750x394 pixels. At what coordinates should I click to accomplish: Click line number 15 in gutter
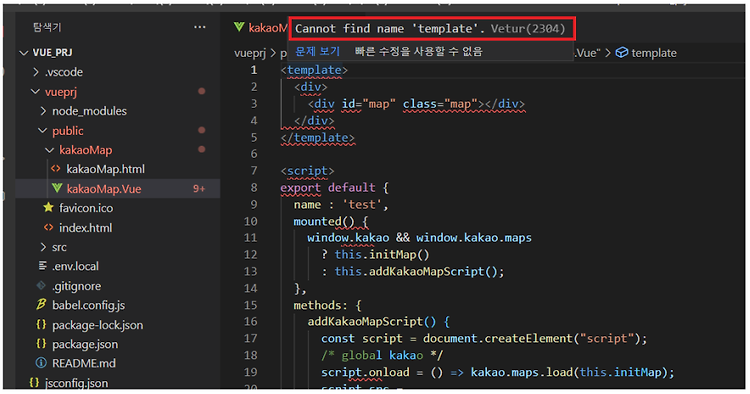tap(251, 305)
